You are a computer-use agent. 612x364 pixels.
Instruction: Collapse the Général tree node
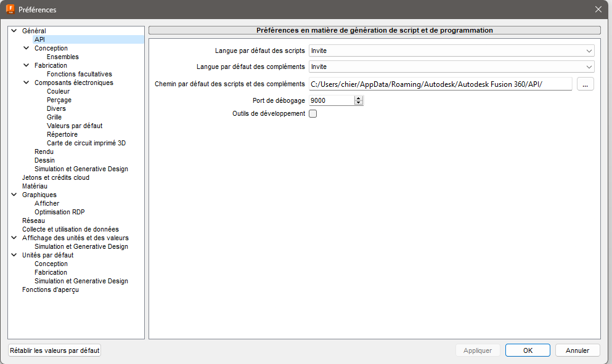[14, 31]
